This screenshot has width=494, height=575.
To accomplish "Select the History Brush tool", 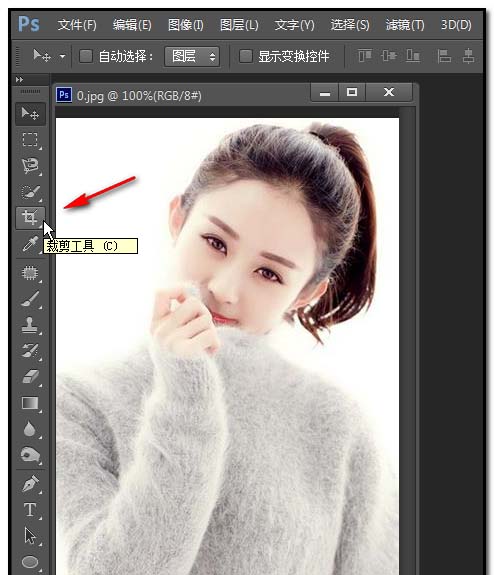I will pyautogui.click(x=30, y=351).
